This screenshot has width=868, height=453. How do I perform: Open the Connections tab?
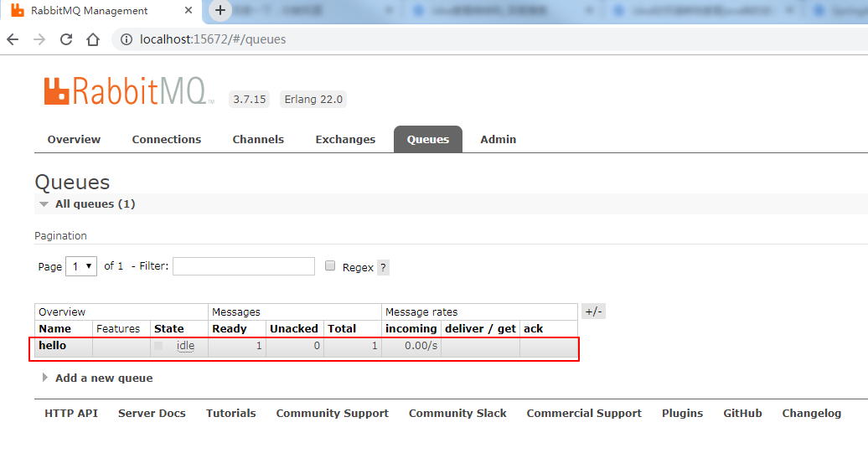tap(167, 139)
